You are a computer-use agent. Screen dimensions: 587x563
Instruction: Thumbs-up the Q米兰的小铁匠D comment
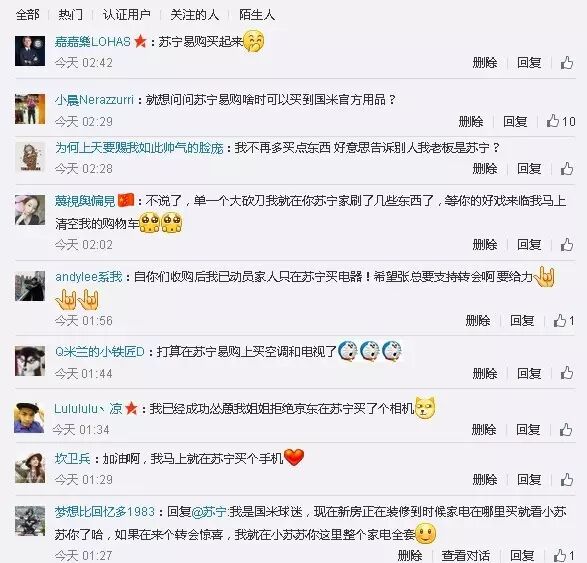(567, 373)
